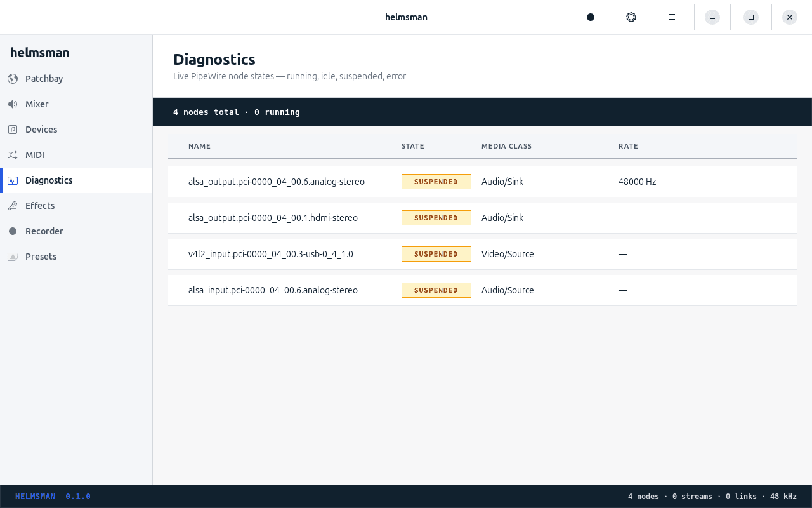
Task: Open the Effects section
Action: coord(76,206)
